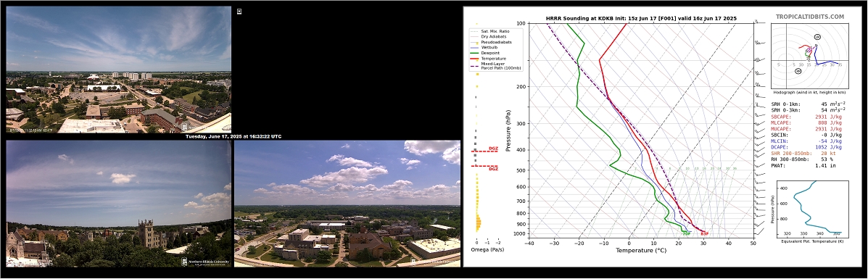Click the Tuesday, June 17, 2025 UTC timestamp
Image resolution: width=868 pixels, height=279 pixels.
(233, 136)
